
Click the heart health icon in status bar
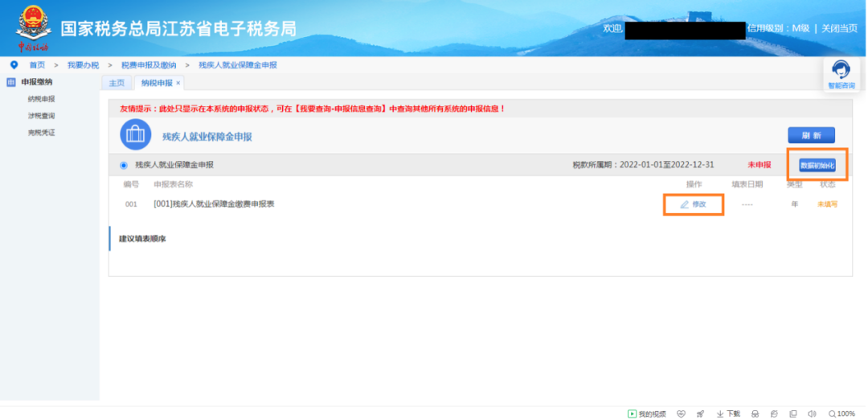click(682, 414)
